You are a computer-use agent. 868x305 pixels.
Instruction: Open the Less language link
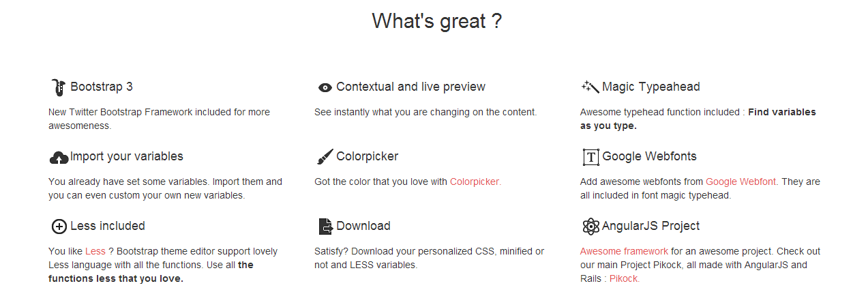click(95, 251)
